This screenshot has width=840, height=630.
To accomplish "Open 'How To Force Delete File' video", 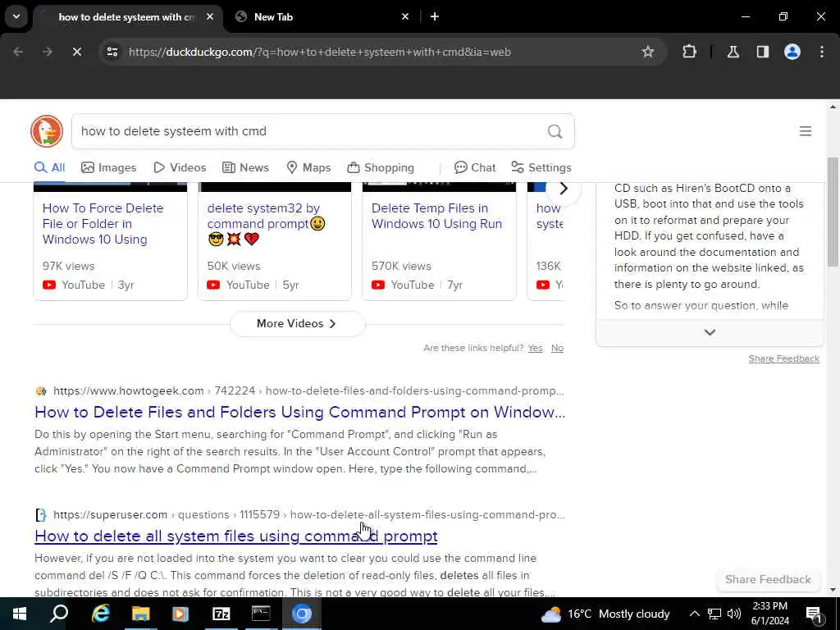I will 103,224.
